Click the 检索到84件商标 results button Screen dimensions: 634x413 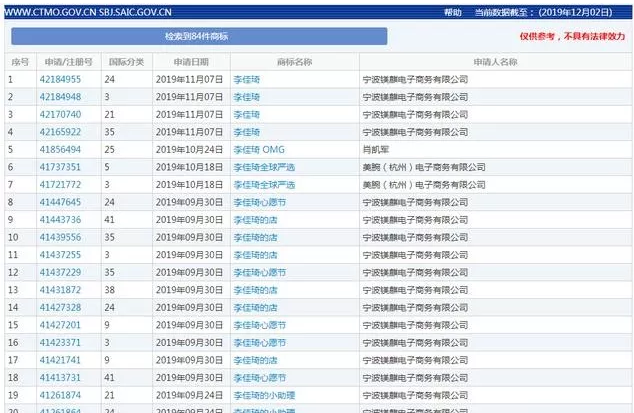(x=197, y=36)
